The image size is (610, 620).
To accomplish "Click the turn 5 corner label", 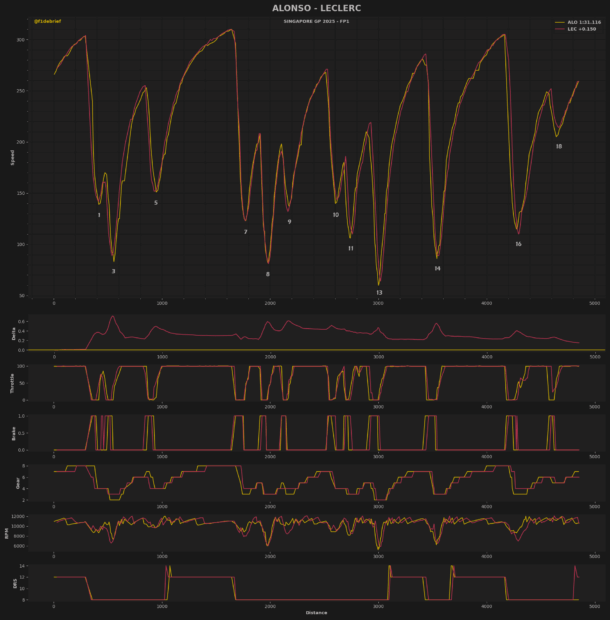I will coord(155,203).
